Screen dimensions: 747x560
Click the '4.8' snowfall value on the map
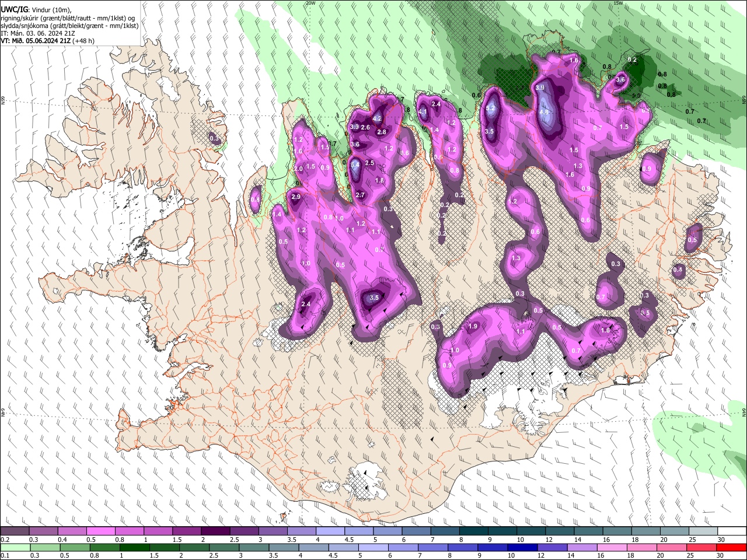544,112
